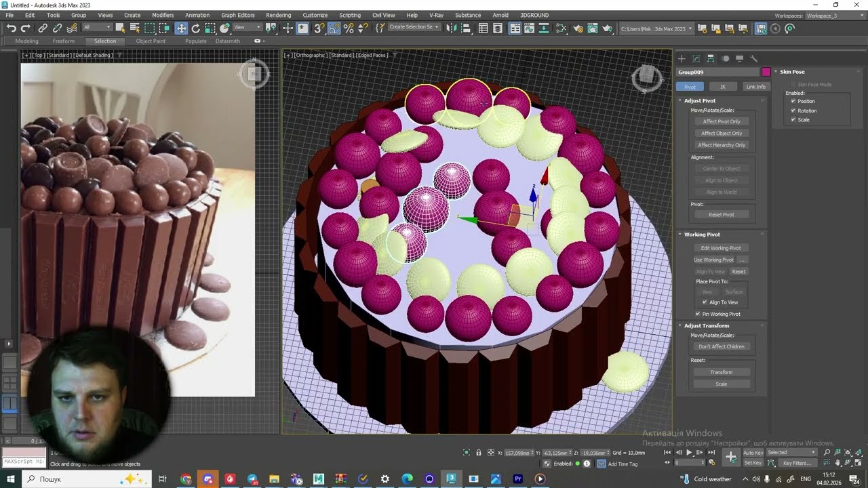Switch to the Object Paint ribbon tab

tap(151, 41)
